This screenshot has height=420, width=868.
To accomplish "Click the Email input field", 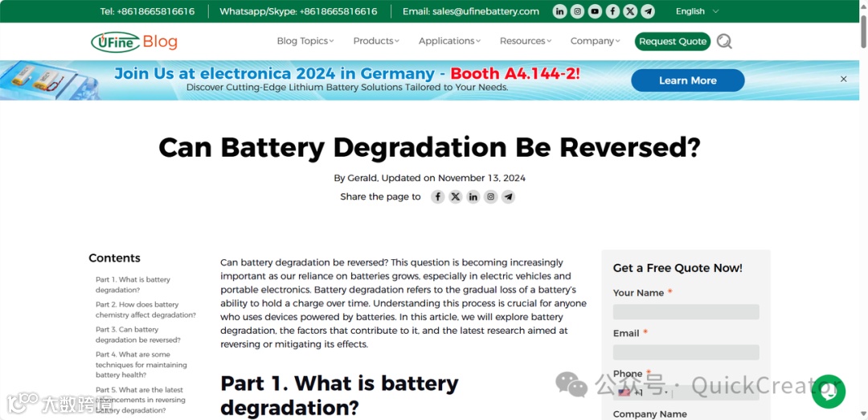I will tap(686, 352).
